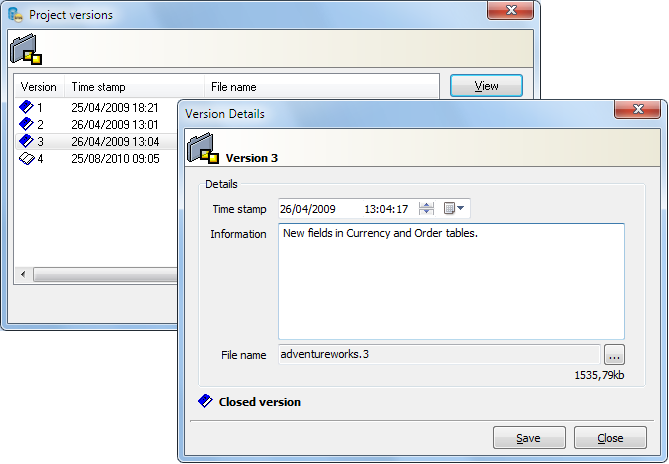Image resolution: width=669 pixels, height=464 pixels.
Task: Open the calendar date picker dropdown
Action: [455, 209]
